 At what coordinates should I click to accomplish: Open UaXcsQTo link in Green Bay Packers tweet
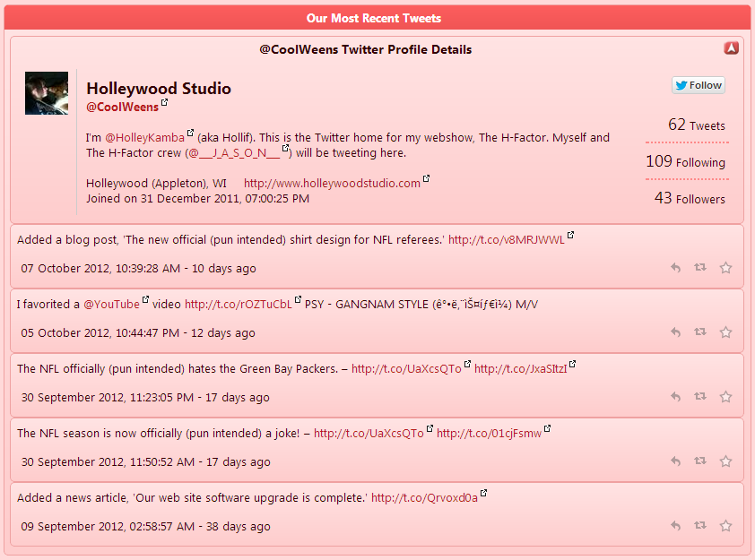tap(406, 369)
